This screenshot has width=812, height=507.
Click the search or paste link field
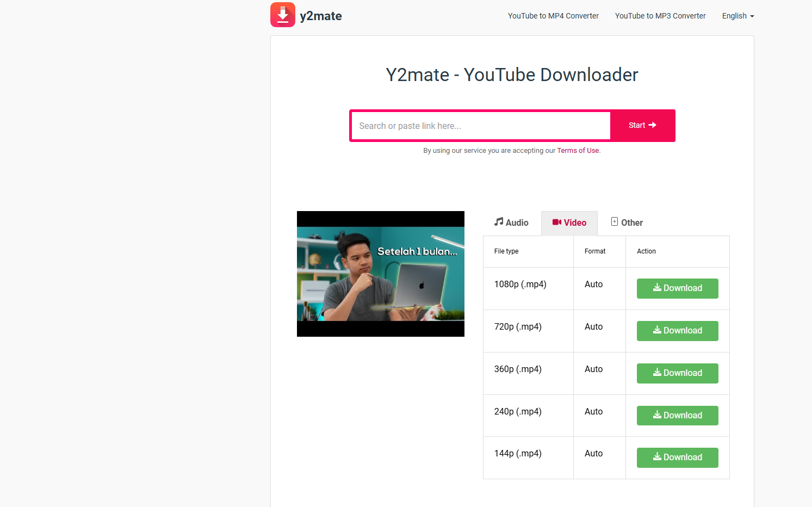coord(480,126)
